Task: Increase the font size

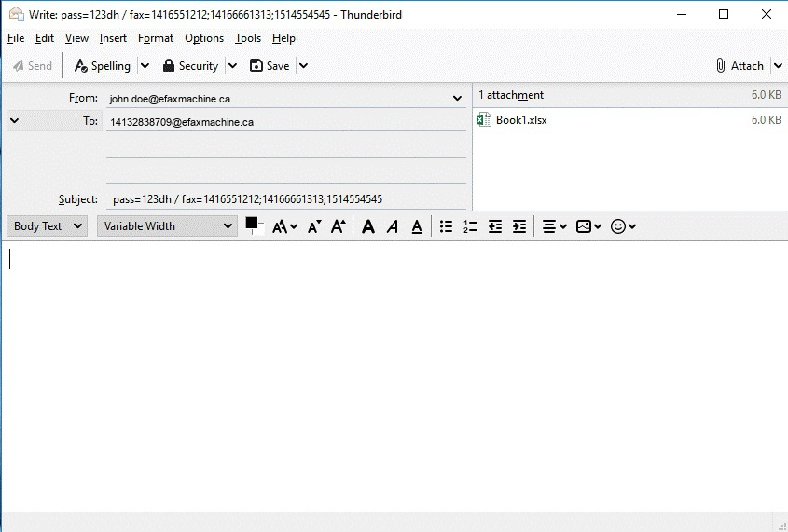Action: 339,226
